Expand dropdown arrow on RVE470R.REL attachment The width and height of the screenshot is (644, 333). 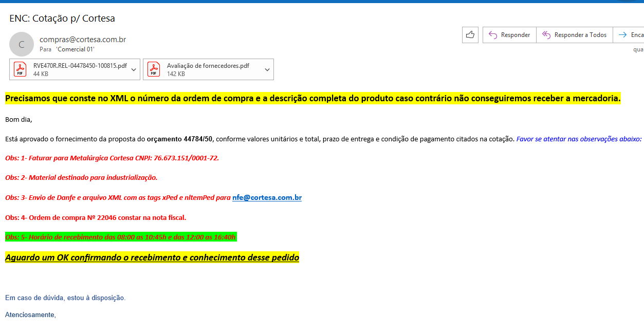134,69
